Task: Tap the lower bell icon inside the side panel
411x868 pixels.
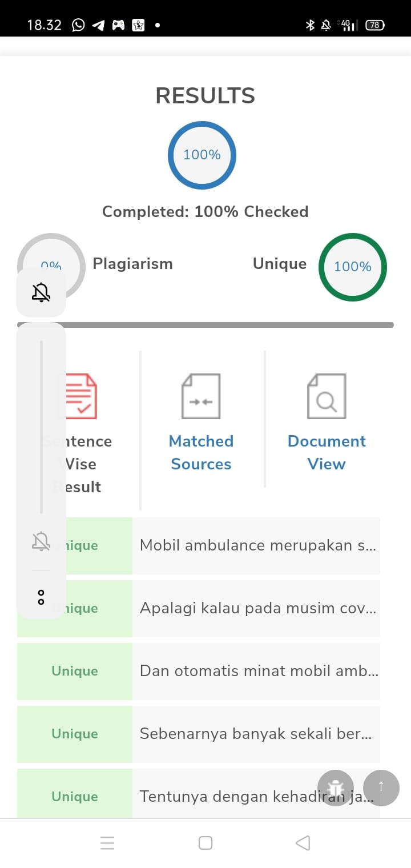Action: point(41,541)
